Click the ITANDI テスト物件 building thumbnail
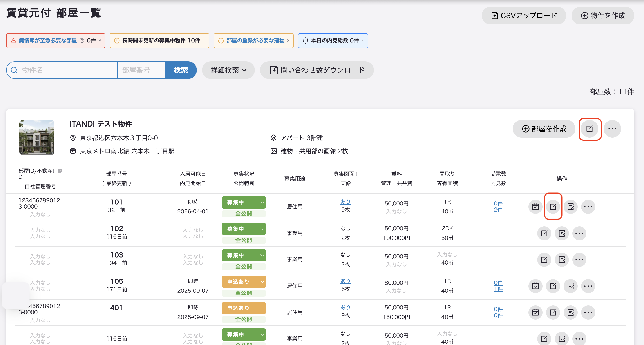Image resolution: width=644 pixels, height=345 pixels. pyautogui.click(x=37, y=137)
